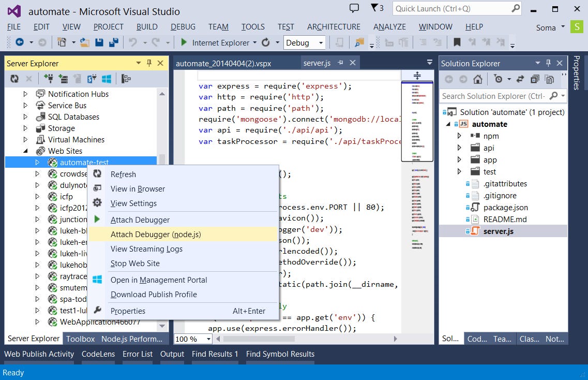
Task: Select View in Browser from the context menu
Action: click(x=138, y=189)
